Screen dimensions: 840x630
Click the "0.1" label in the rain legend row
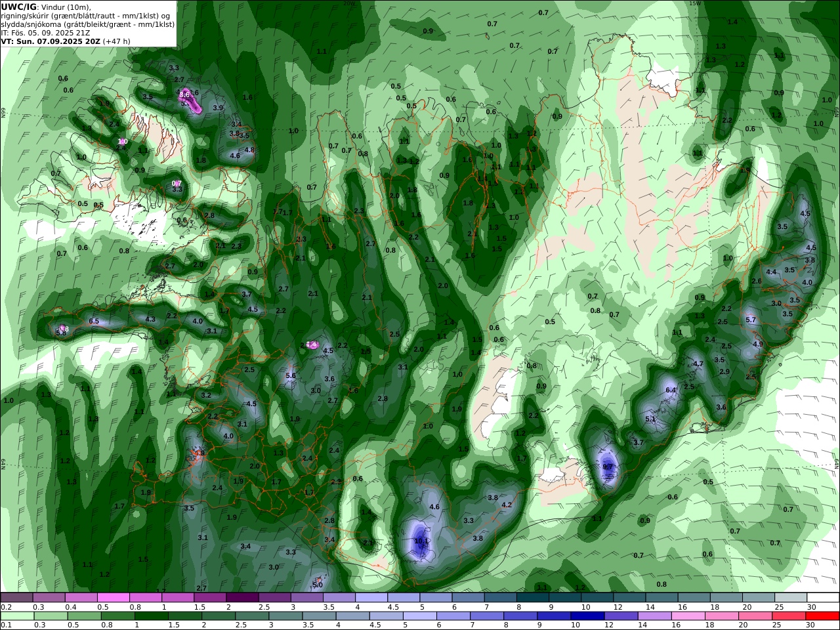click(x=6, y=625)
